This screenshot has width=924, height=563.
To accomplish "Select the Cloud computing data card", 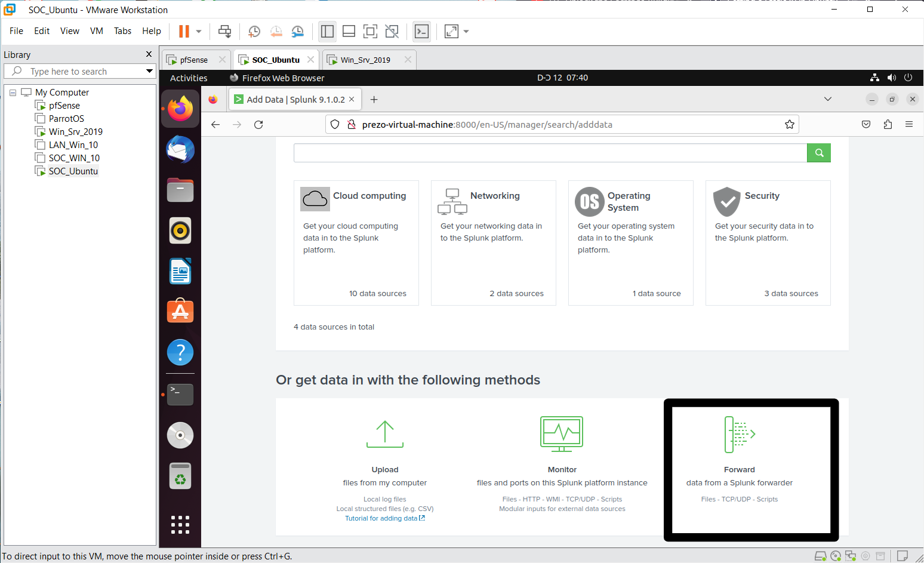I will pyautogui.click(x=356, y=243).
